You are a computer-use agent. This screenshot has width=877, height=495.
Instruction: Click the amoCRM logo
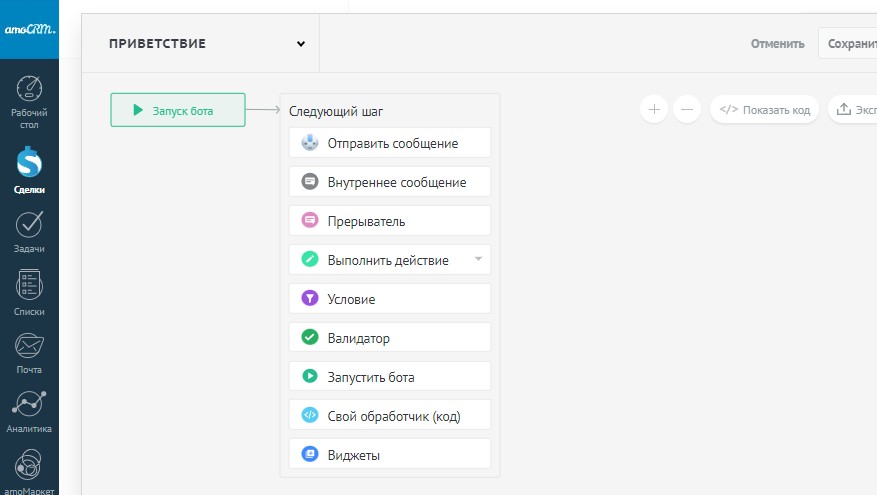[x=29, y=30]
